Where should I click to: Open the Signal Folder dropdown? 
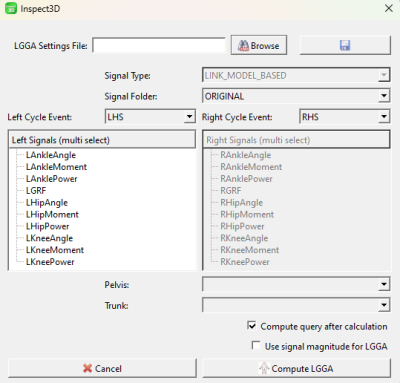tap(296, 96)
